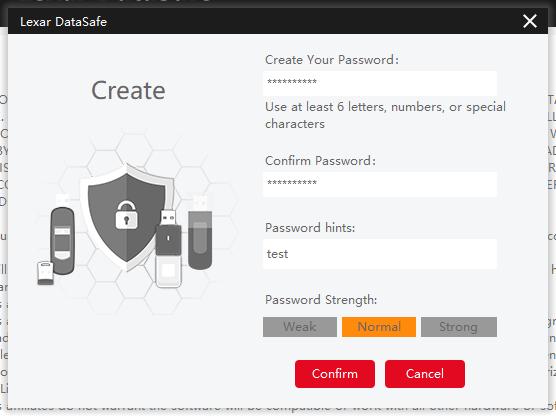Click the Weak strength indicator

tap(300, 327)
